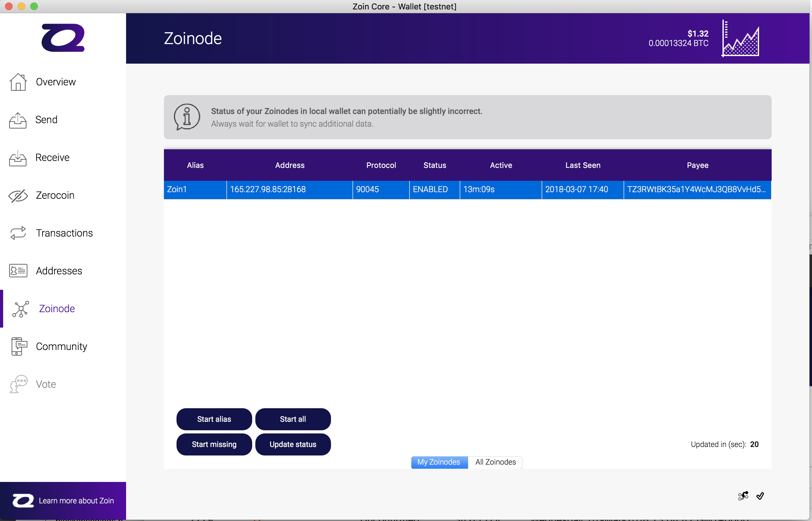
Task: Click the macOS yellow minimize button
Action: click(x=21, y=6)
